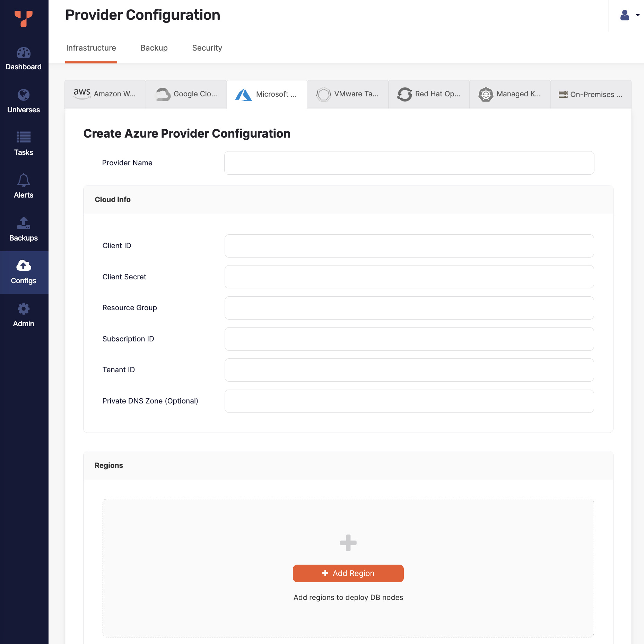
Task: Click the user profile icon
Action: tap(625, 15)
